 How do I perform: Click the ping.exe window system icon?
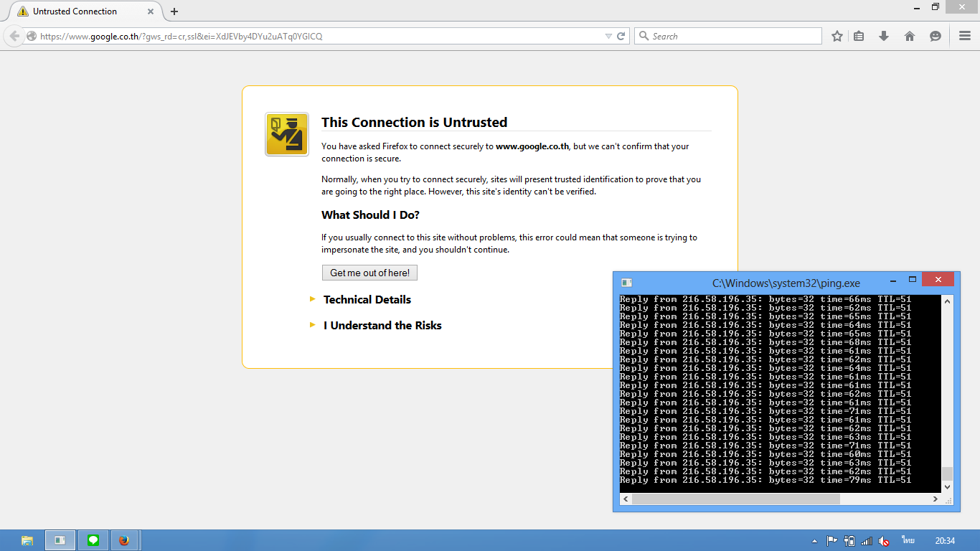[x=626, y=283]
